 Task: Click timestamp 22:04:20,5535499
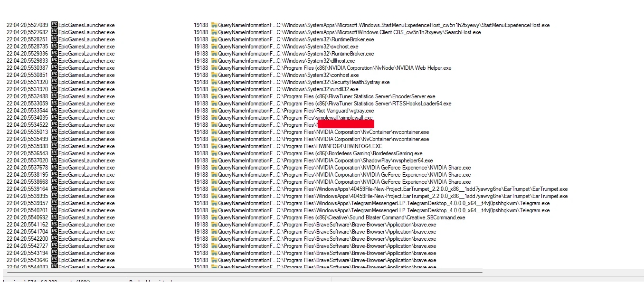[27, 139]
